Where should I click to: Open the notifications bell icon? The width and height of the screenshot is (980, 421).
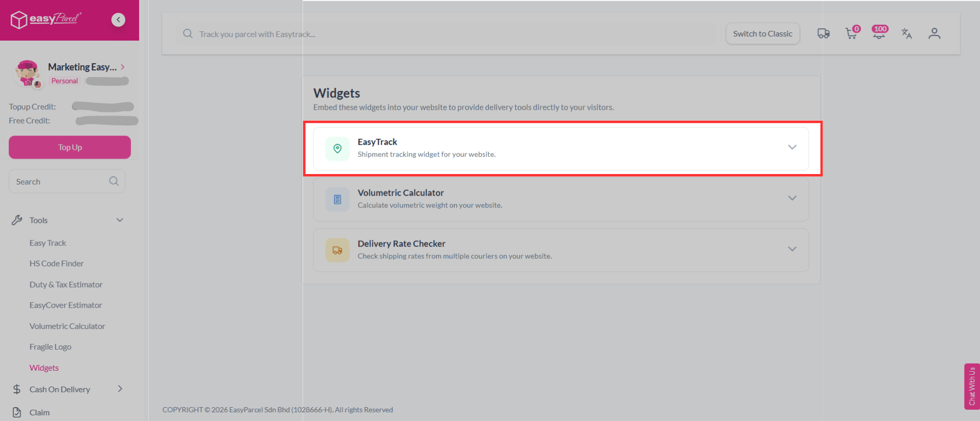pos(879,34)
